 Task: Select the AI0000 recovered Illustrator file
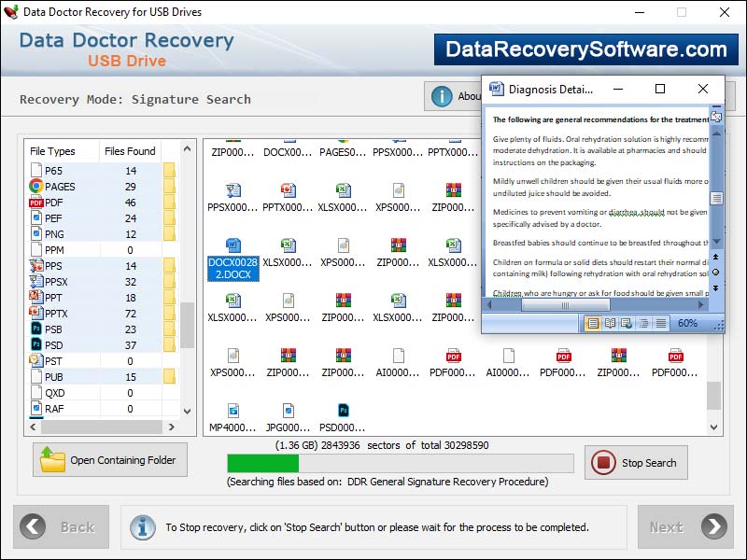pos(401,359)
